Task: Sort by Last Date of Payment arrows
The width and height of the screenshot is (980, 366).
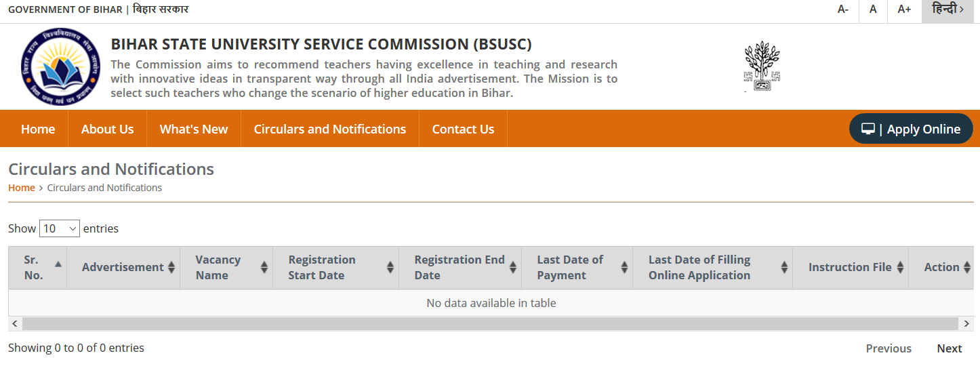Action: click(x=624, y=268)
